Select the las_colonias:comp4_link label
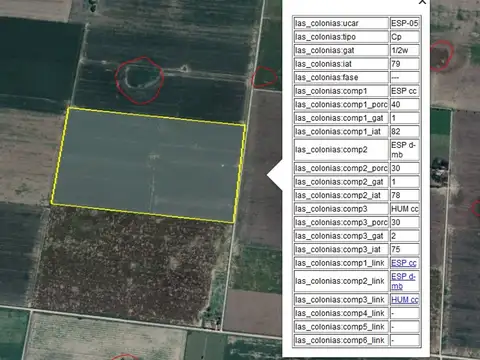 (x=341, y=313)
